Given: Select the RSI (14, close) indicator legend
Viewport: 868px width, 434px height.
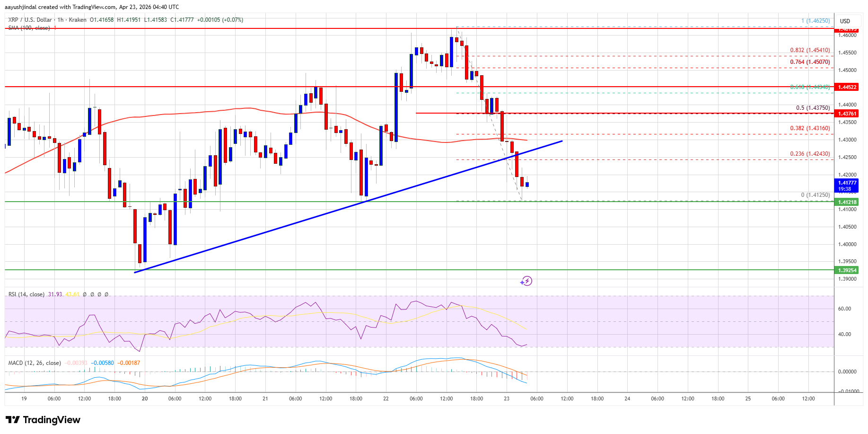Looking at the screenshot, I should coord(26,294).
